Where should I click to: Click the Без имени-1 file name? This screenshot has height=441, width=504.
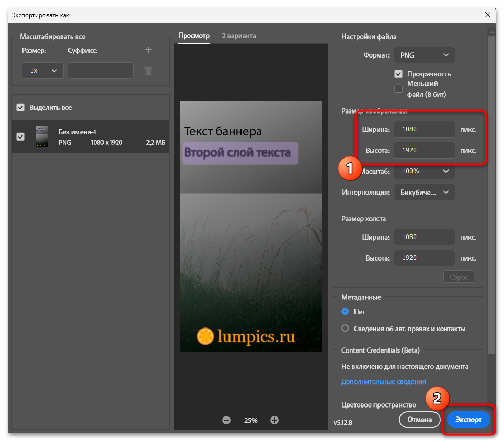click(x=77, y=132)
